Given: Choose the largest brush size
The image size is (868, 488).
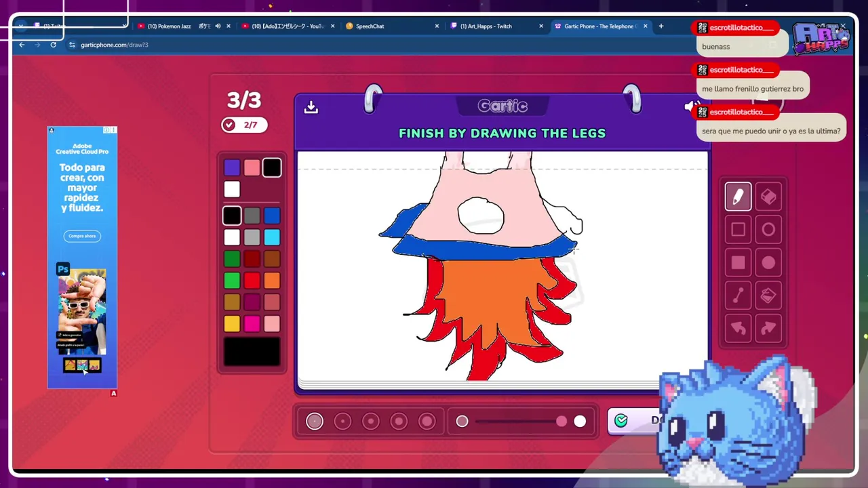Looking at the screenshot, I should tap(427, 422).
